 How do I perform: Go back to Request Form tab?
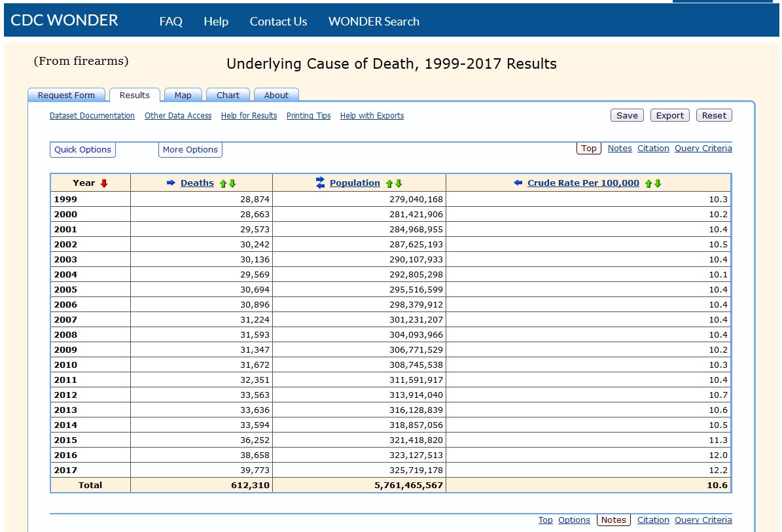click(66, 96)
